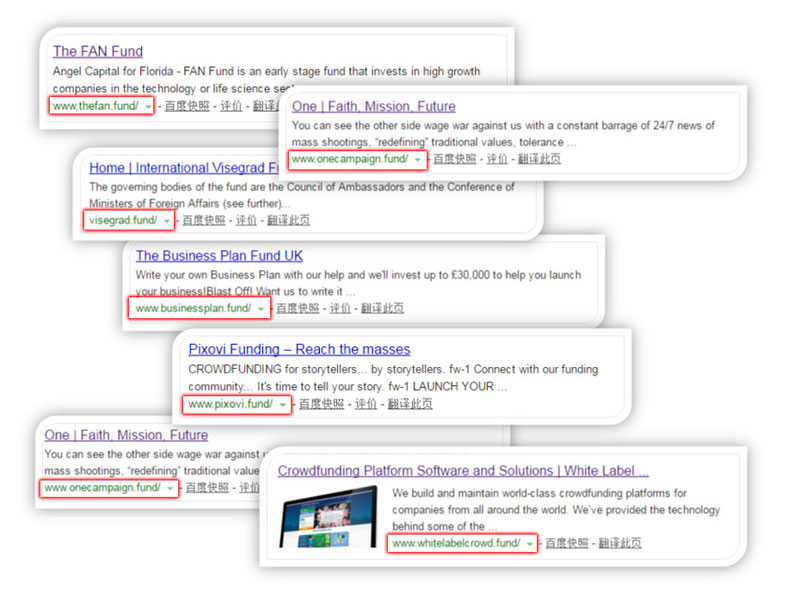Click the www.businessplan.fund green URL
Viewport: 800px width, 600px height.
(193, 308)
